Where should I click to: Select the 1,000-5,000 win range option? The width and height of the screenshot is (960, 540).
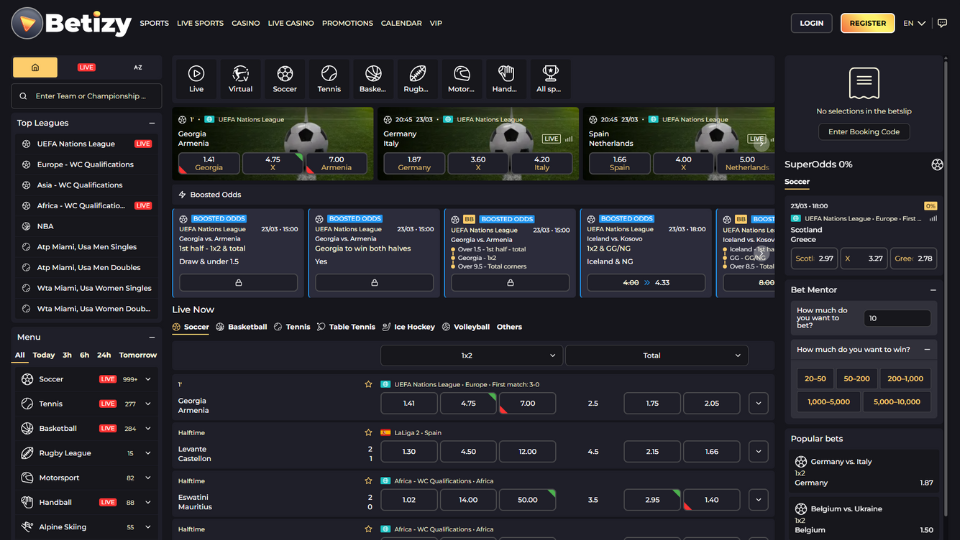828,402
